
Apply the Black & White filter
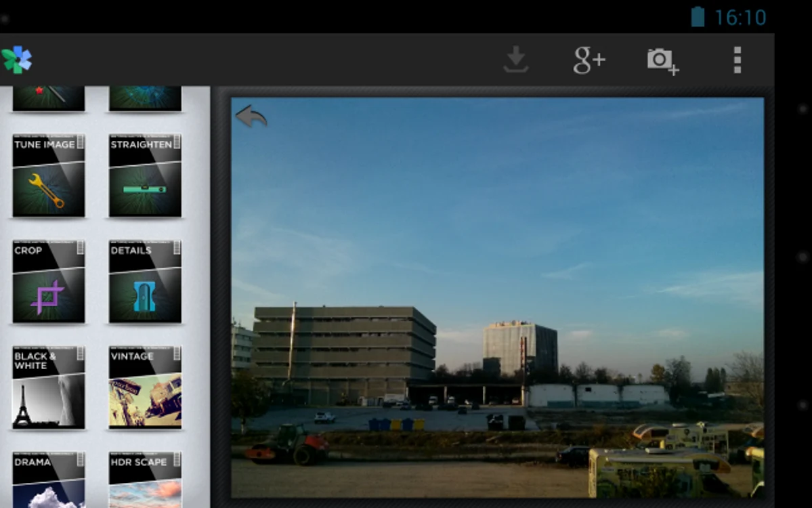click(49, 387)
